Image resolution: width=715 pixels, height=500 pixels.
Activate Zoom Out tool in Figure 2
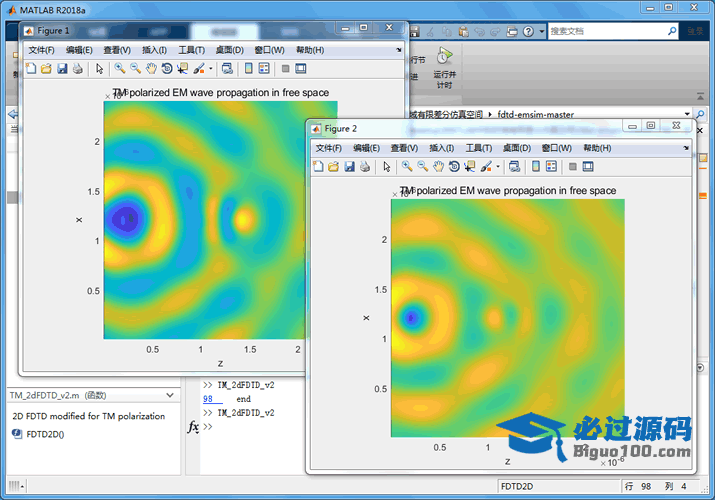pos(423,167)
